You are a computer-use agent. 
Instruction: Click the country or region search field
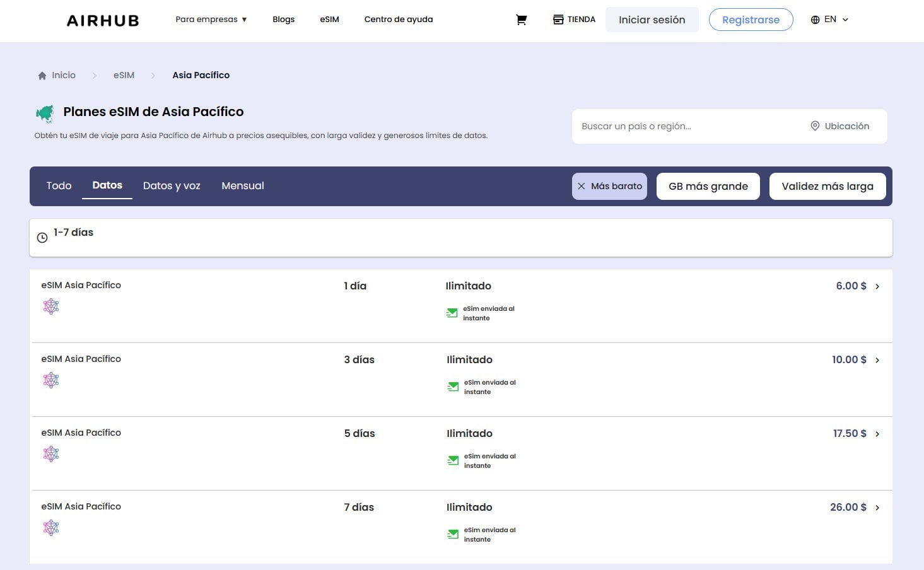(687, 126)
